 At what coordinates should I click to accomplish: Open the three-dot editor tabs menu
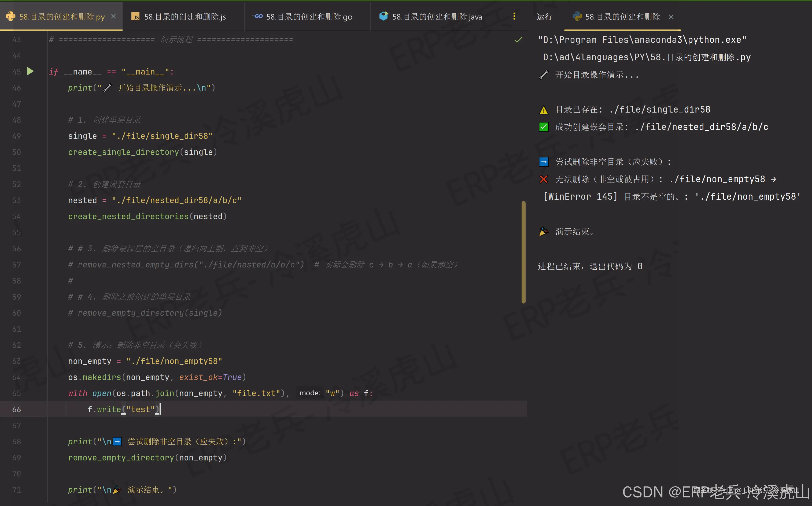click(x=514, y=16)
